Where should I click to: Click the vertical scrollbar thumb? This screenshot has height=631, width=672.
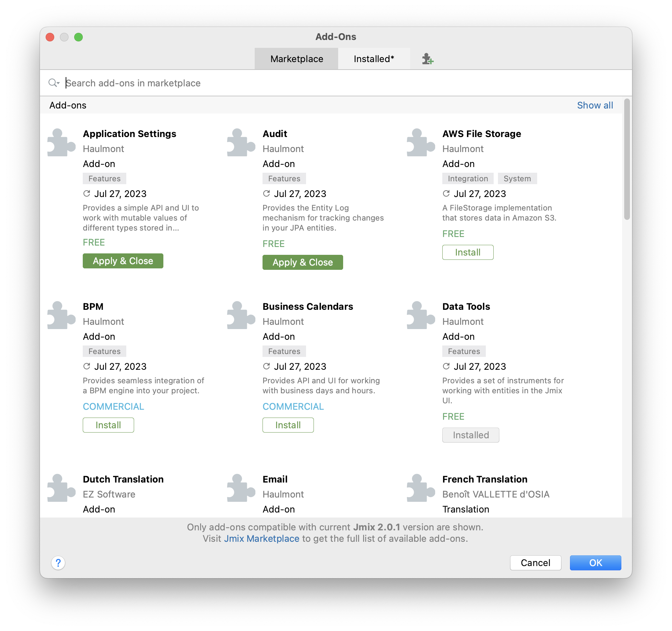point(627,160)
